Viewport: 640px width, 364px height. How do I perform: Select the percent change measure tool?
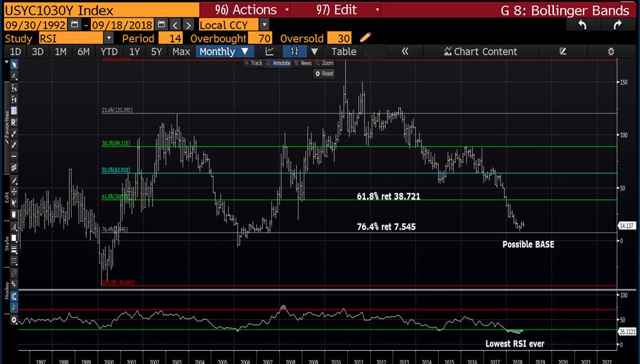coord(14,87)
